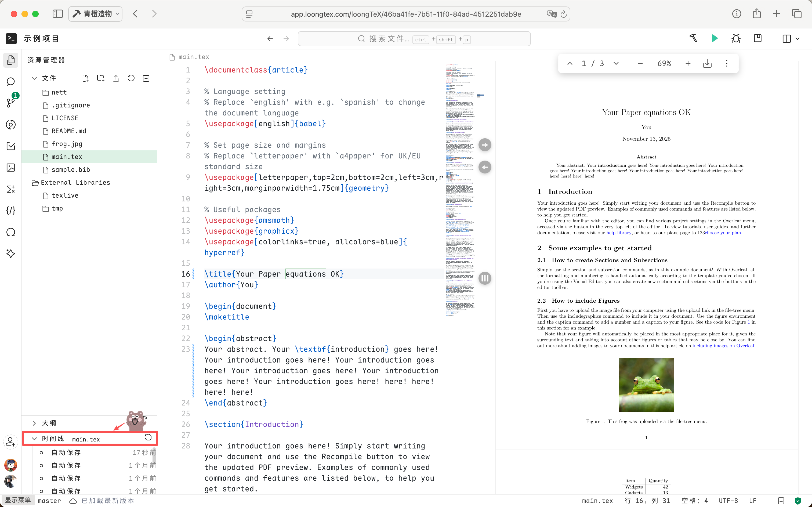Open the PDF page selector dropdown arrow

click(x=616, y=63)
